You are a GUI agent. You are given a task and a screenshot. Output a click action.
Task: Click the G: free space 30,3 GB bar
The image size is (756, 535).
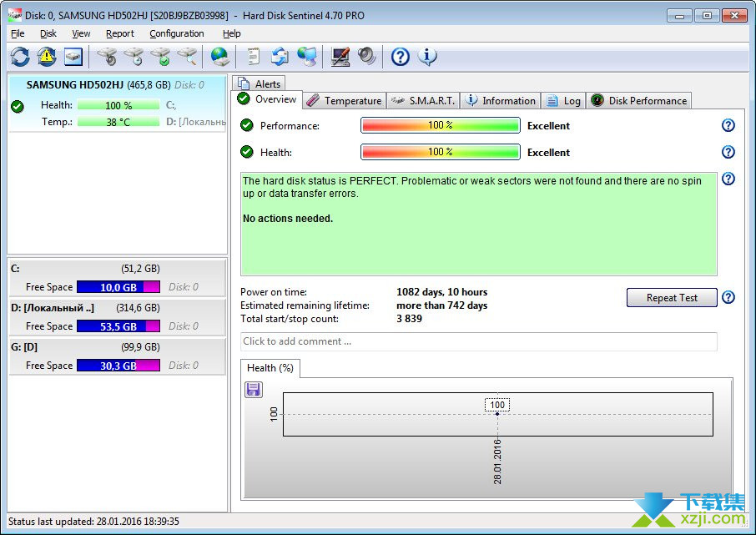click(118, 366)
